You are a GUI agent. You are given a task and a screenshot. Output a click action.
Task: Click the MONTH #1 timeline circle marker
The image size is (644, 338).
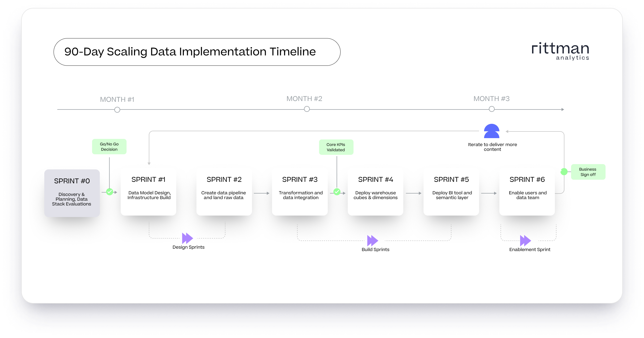[x=117, y=109]
